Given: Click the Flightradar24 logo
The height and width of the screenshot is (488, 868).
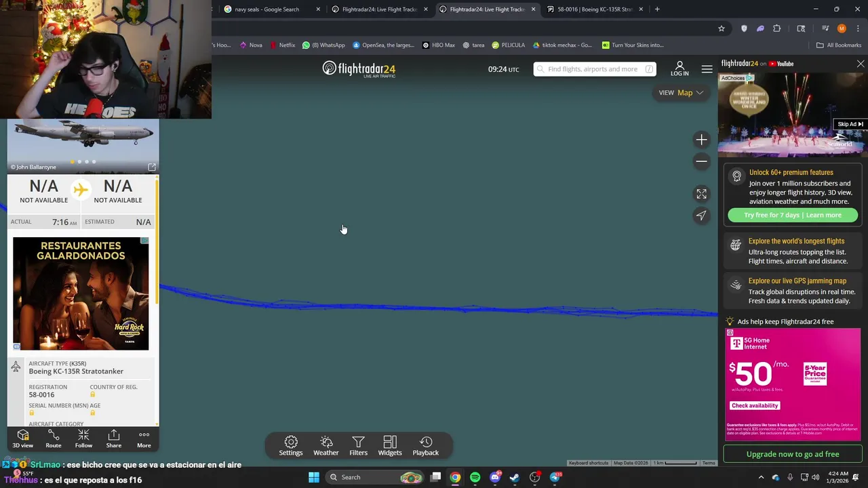Looking at the screenshot, I should [x=359, y=69].
